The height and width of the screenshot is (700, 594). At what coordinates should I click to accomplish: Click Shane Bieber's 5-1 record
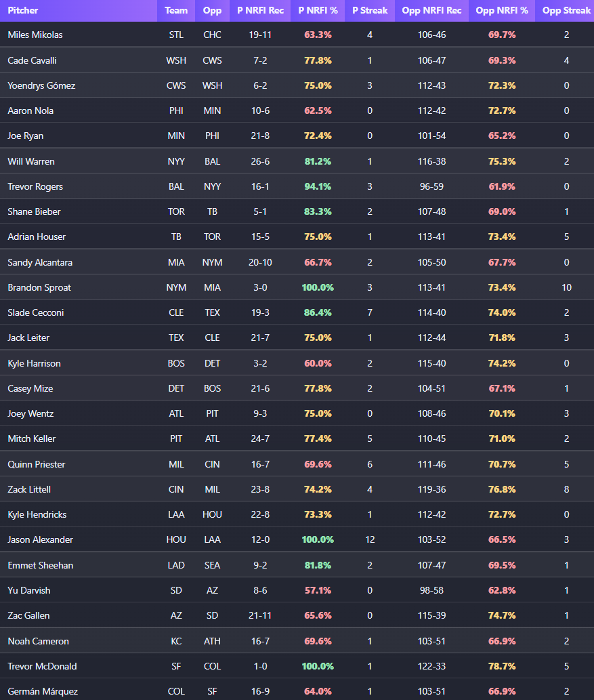[260, 211]
